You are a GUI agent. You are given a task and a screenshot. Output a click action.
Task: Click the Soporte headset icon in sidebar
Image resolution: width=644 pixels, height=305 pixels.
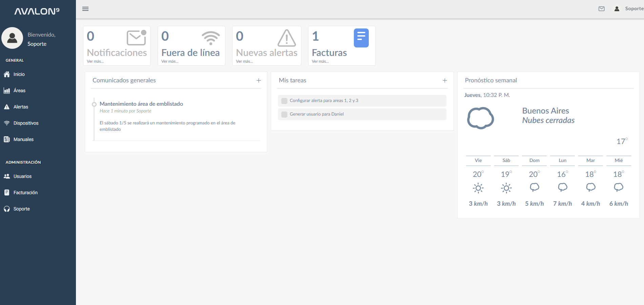[x=7, y=209]
